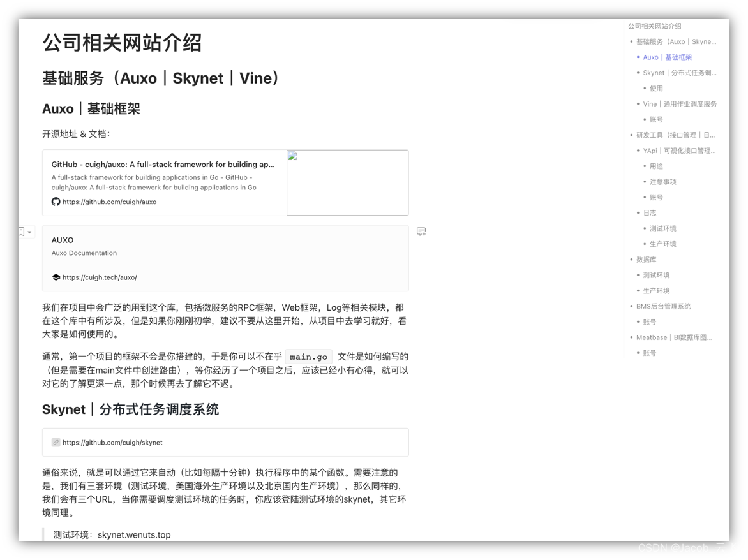Click the broken image thumbnail in GitHub card
The width and height of the screenshot is (748, 560).
coord(347,182)
